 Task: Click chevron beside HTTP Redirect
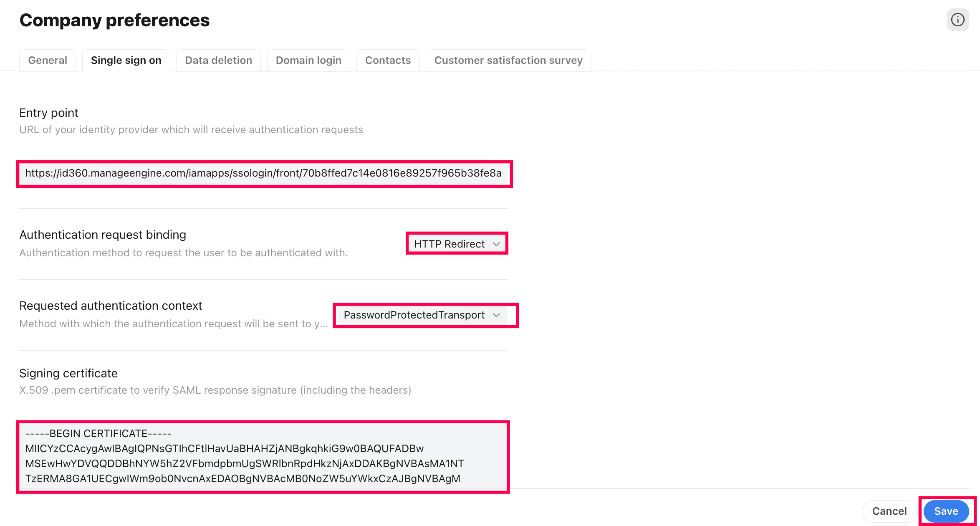coord(496,244)
